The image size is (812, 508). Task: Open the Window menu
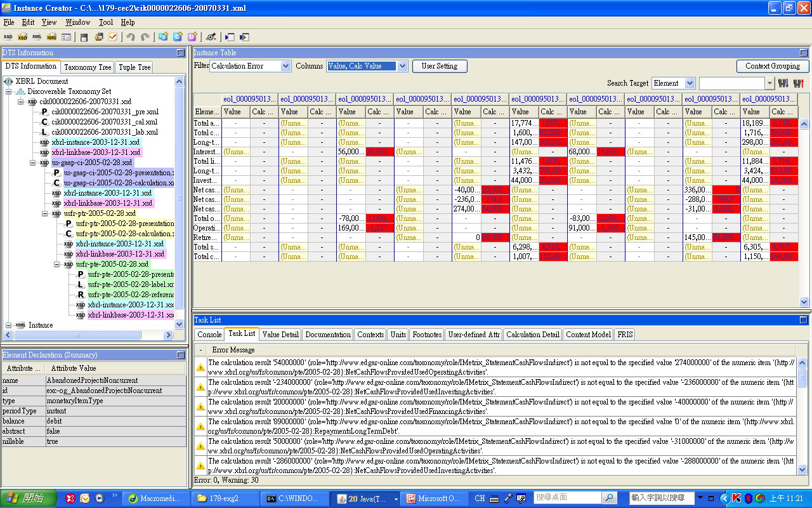tap(78, 22)
